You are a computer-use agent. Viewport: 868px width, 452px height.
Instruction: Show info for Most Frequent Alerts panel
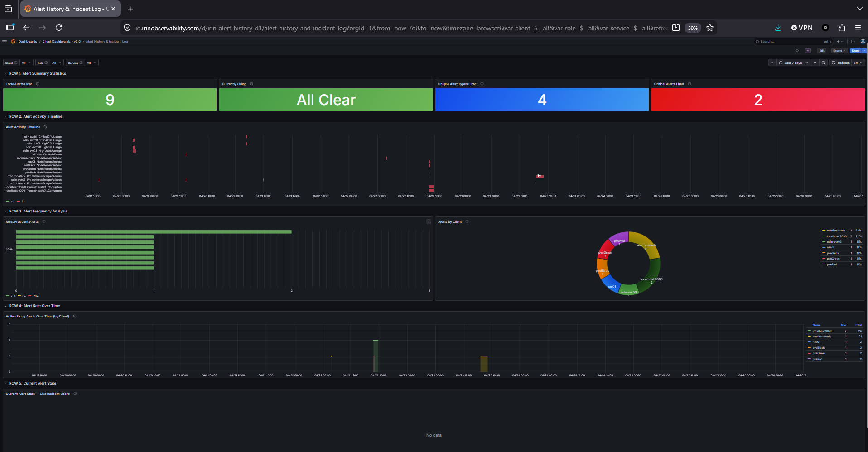pos(44,221)
